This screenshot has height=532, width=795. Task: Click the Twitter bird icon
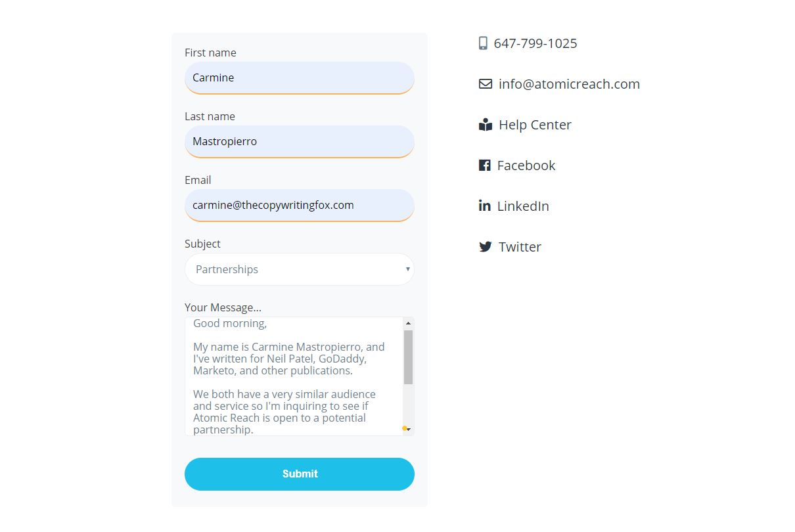coord(486,247)
